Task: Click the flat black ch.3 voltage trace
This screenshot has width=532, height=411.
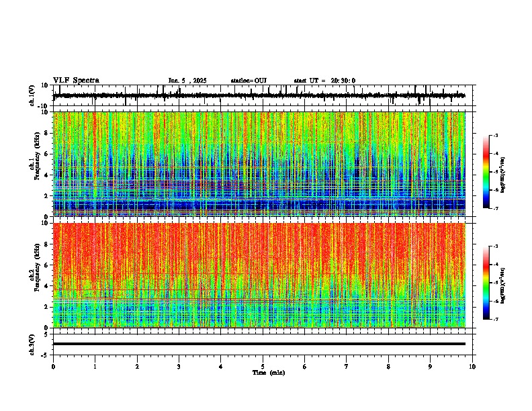Action: coord(259,344)
